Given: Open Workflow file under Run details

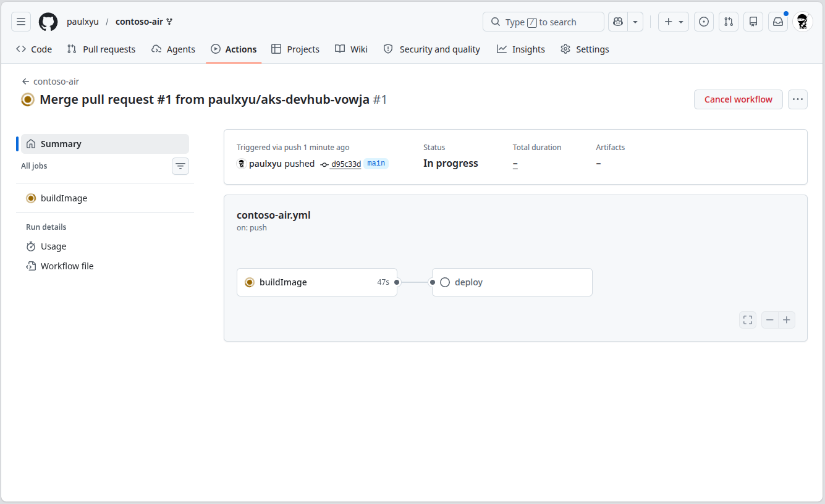Looking at the screenshot, I should [x=105, y=266].
